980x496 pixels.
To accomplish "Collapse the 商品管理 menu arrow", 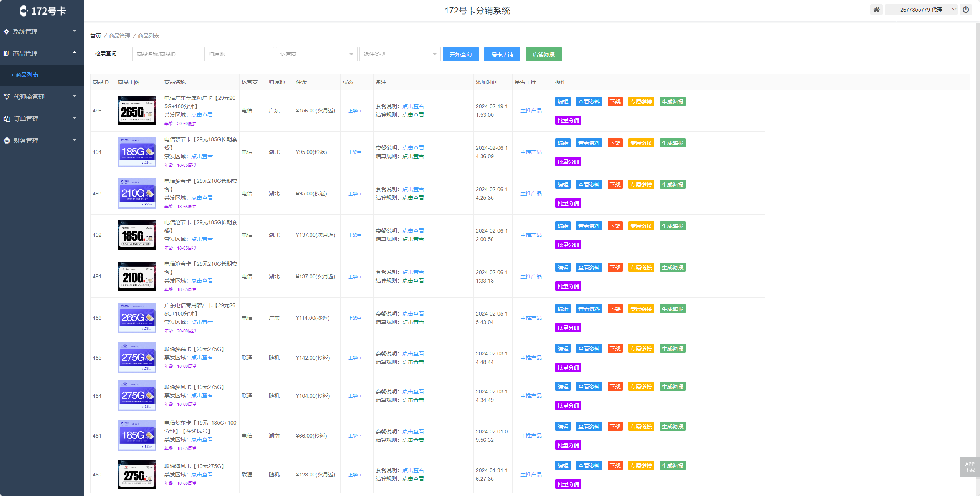I will 74,53.
